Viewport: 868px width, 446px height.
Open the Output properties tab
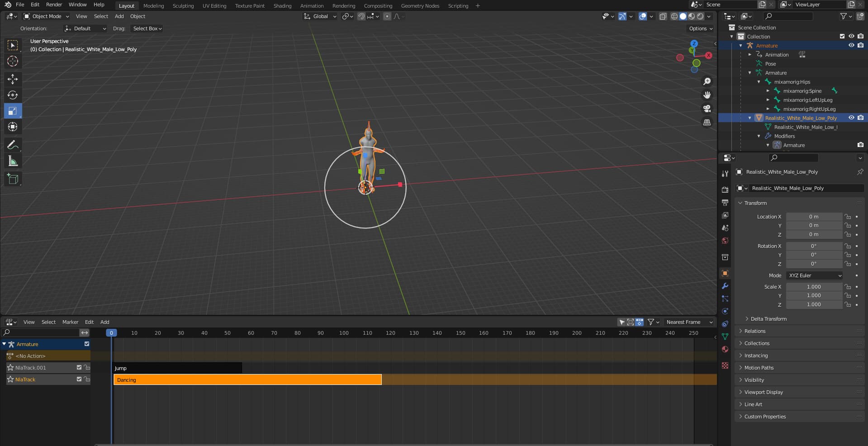(x=725, y=202)
